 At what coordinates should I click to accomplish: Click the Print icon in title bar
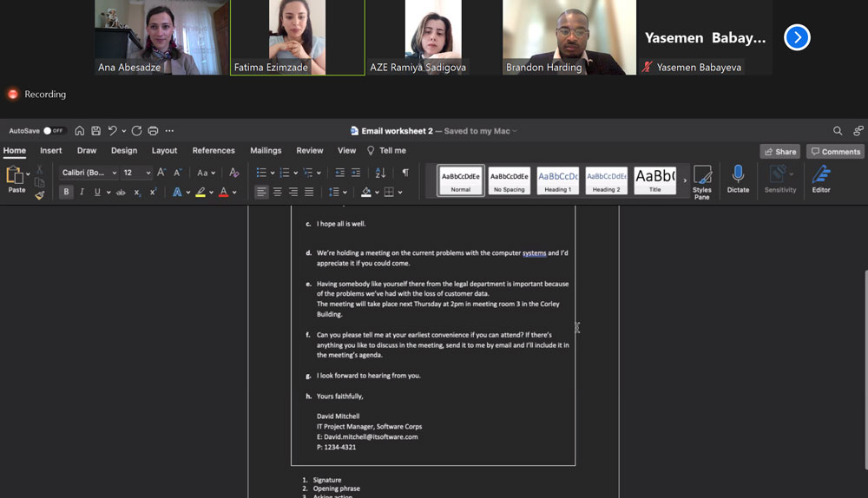tap(153, 131)
